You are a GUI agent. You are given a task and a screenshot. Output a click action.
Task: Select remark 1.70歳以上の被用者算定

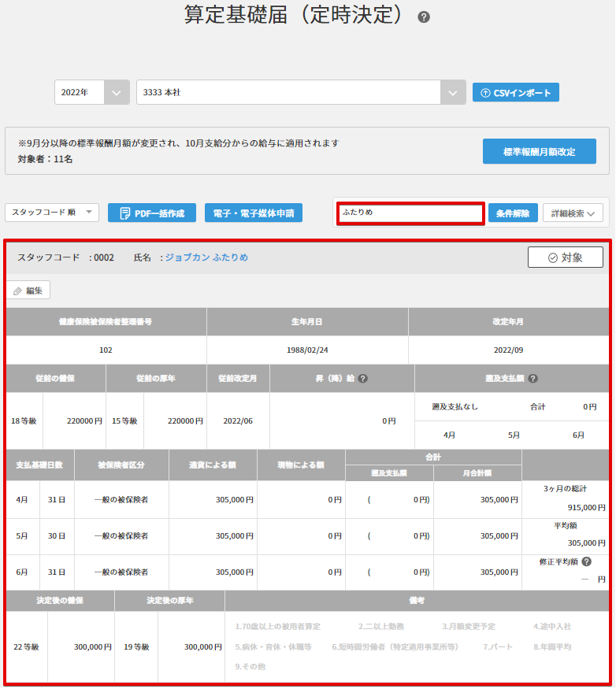tap(277, 626)
